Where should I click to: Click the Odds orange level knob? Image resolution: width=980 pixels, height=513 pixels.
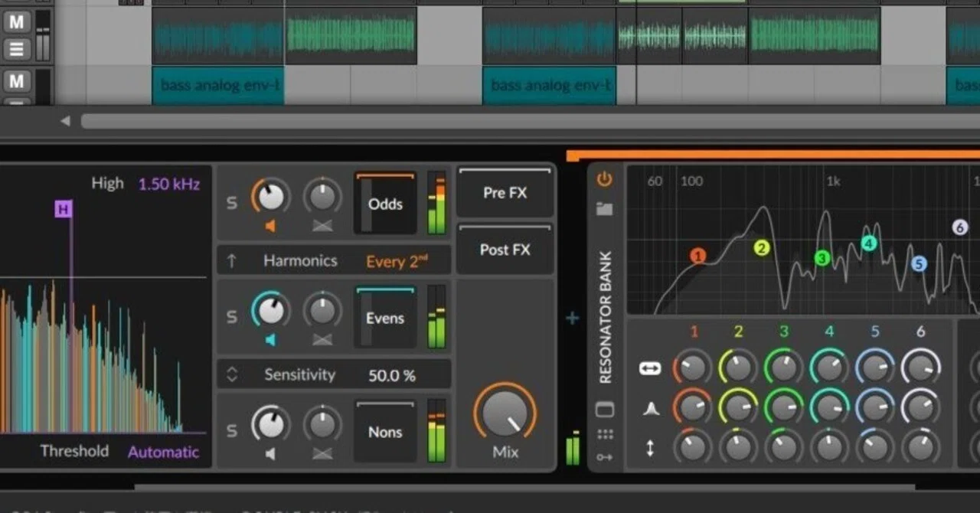click(x=270, y=197)
